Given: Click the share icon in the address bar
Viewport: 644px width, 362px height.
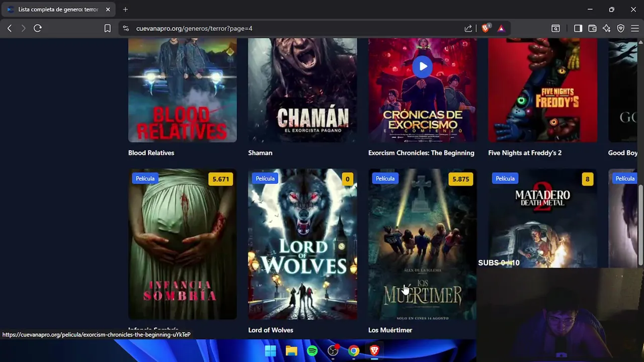Looking at the screenshot, I should pyautogui.click(x=468, y=29).
